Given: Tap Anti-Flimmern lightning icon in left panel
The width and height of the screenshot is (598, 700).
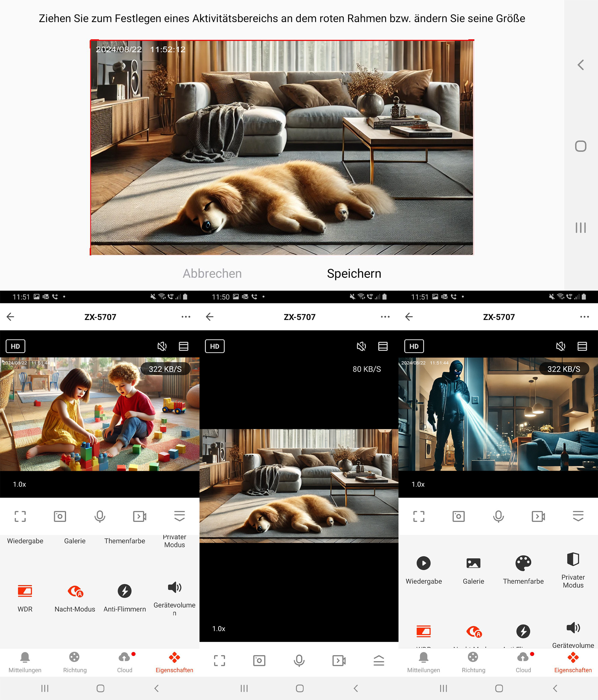Looking at the screenshot, I should (x=125, y=591).
